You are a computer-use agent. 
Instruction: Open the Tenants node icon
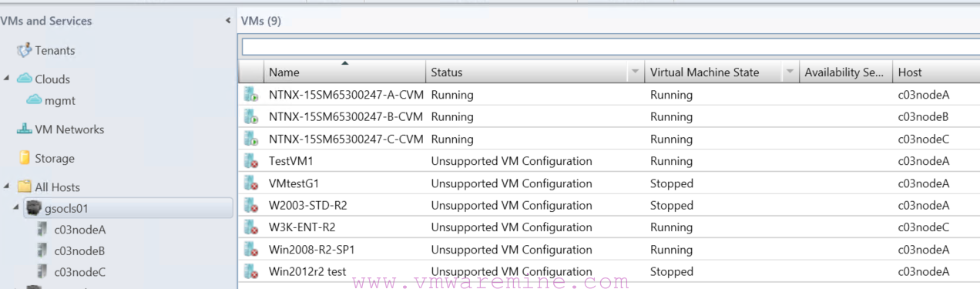pyautogui.click(x=24, y=50)
